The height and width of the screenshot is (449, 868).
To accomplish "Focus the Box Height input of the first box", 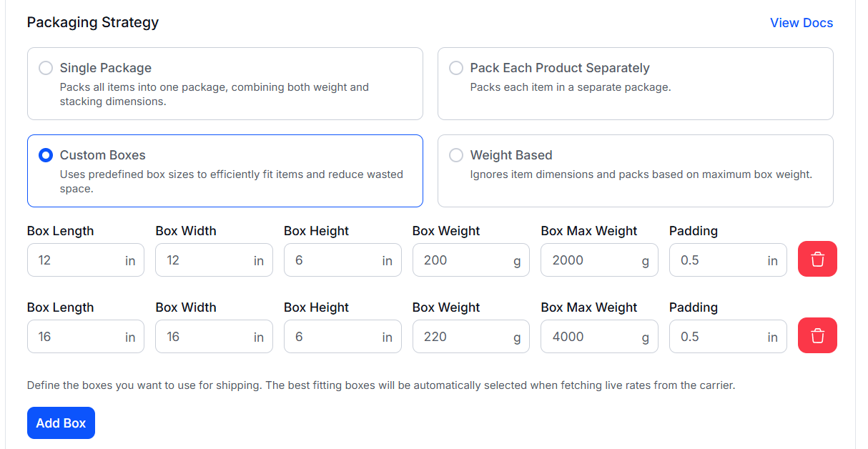I will pos(342,260).
